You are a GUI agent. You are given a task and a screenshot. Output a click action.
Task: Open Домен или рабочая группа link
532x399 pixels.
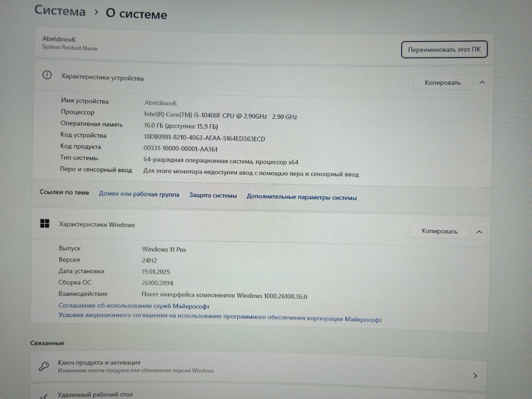139,194
